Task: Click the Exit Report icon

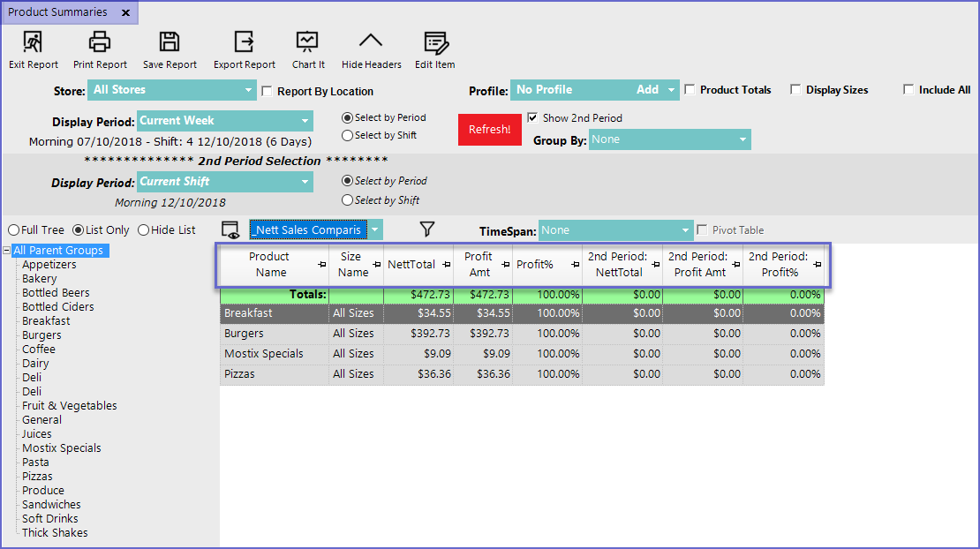Action: pos(33,41)
